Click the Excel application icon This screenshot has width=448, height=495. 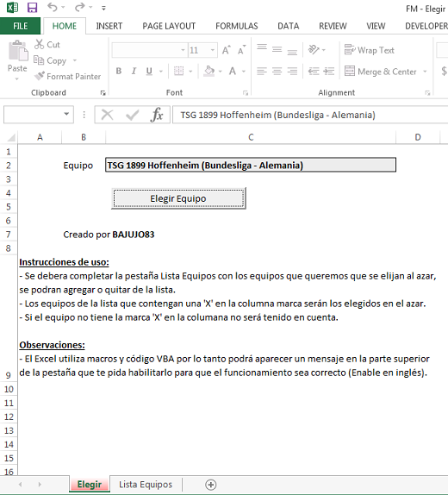[x=12, y=7]
